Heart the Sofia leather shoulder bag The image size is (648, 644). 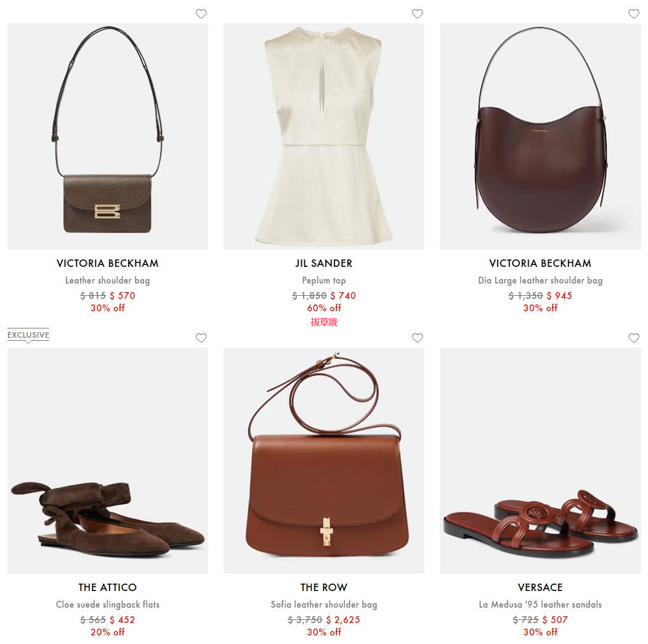coord(418,338)
